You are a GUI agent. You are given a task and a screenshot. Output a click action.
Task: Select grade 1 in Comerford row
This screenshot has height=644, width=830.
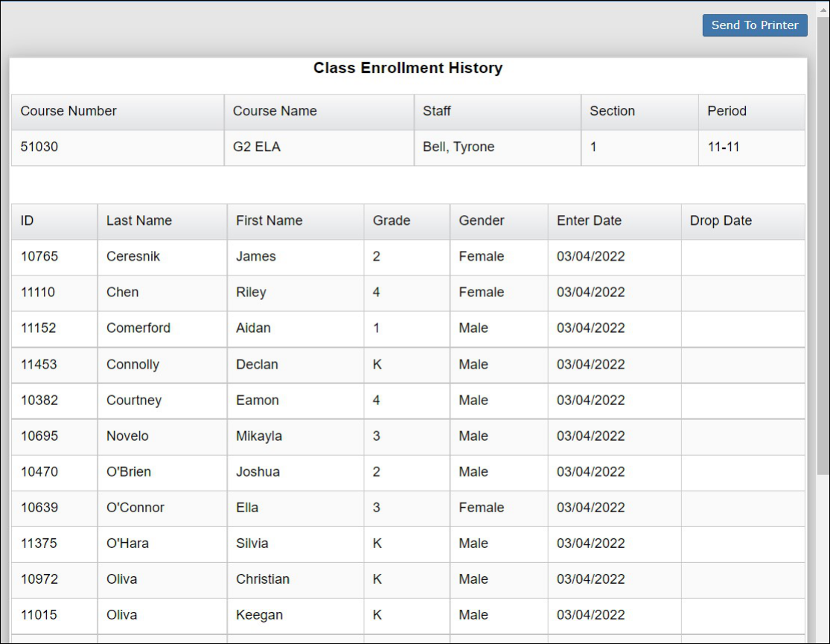pyautogui.click(x=377, y=328)
